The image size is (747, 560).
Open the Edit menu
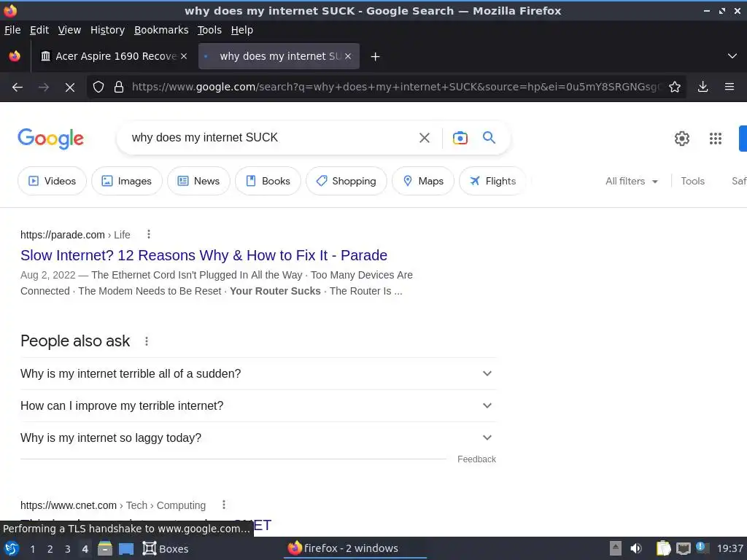coord(39,30)
